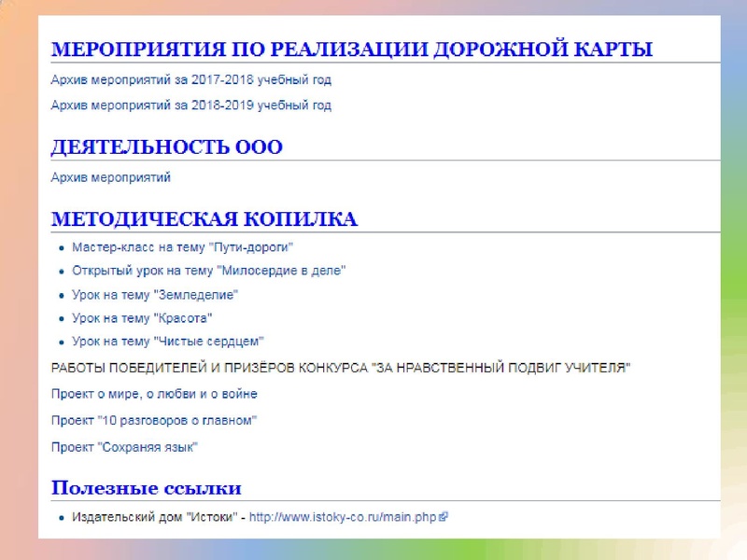Click the bullet point before Мастер-класс item
This screenshot has width=747, height=560.
pos(61,248)
